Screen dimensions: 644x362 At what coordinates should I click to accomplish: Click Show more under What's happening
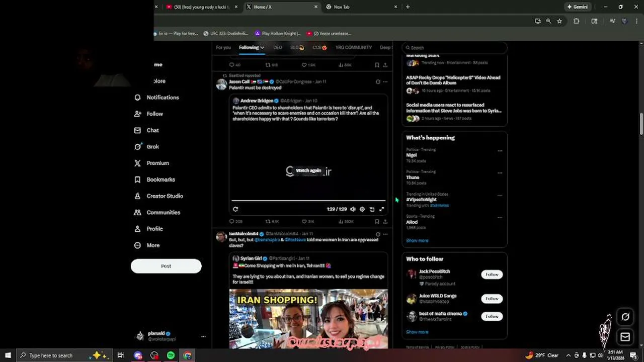click(417, 240)
